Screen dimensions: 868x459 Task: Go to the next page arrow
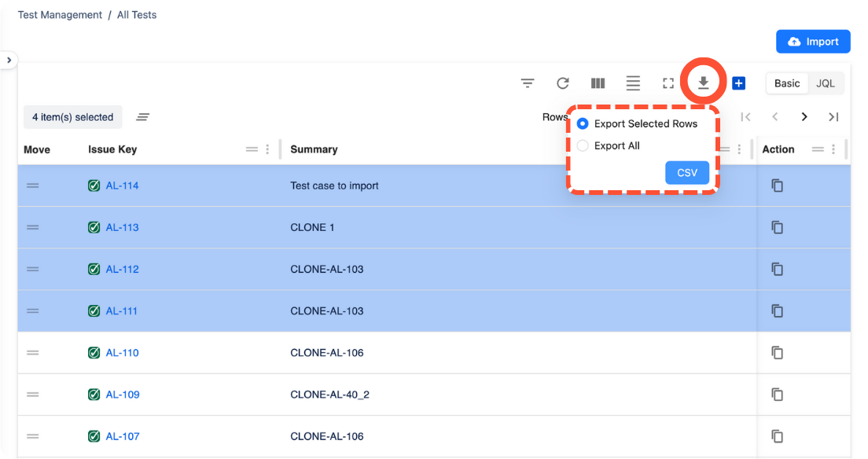click(804, 117)
